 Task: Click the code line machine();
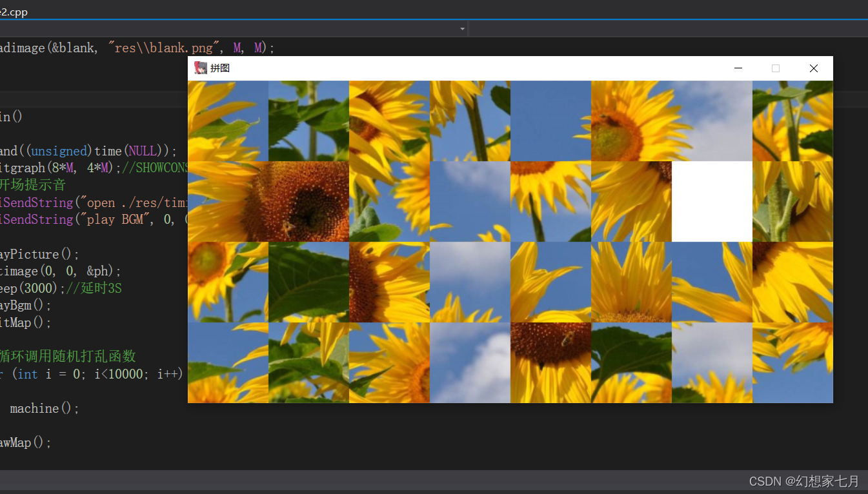tap(45, 408)
